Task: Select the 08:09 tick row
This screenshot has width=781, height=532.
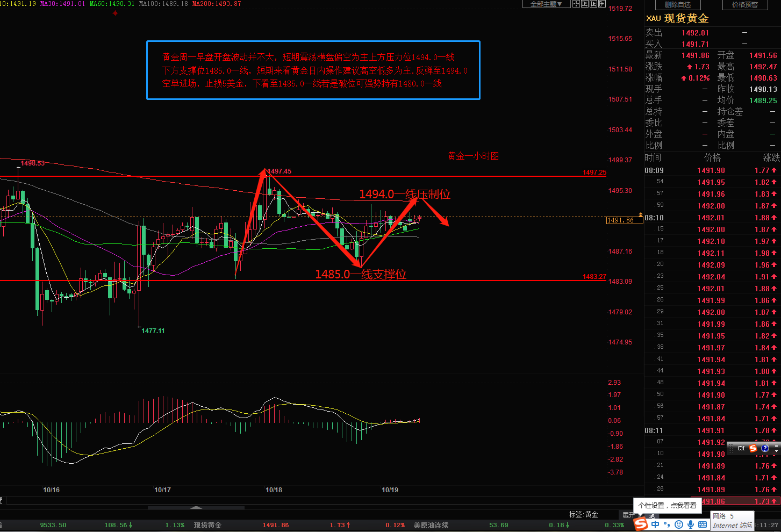Action: pyautogui.click(x=712, y=170)
